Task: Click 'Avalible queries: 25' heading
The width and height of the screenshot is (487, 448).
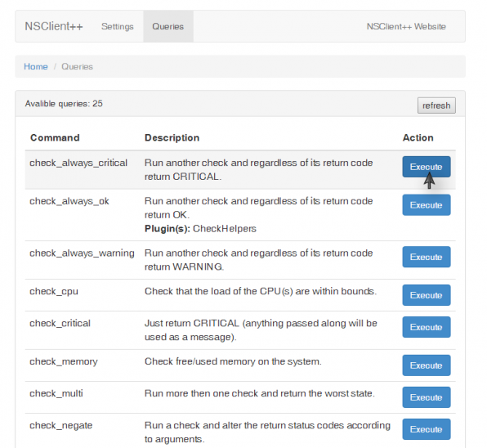Action: coord(64,104)
